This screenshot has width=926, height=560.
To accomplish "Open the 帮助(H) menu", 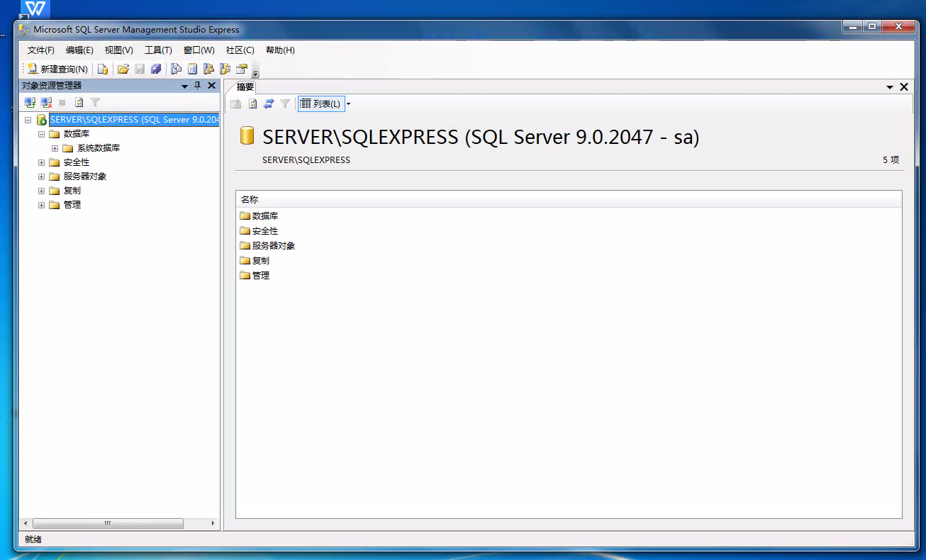I will coord(280,50).
